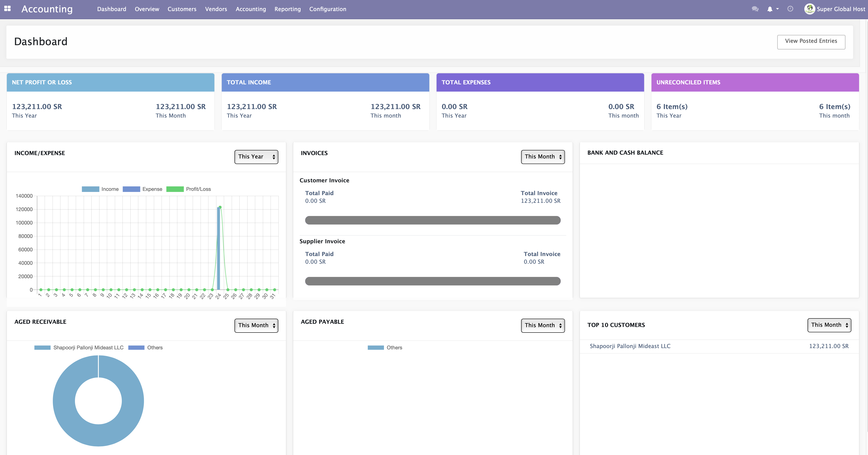Click the Aged Receivable donut chart segment
Image resolution: width=868 pixels, height=455 pixels.
[x=64, y=401]
